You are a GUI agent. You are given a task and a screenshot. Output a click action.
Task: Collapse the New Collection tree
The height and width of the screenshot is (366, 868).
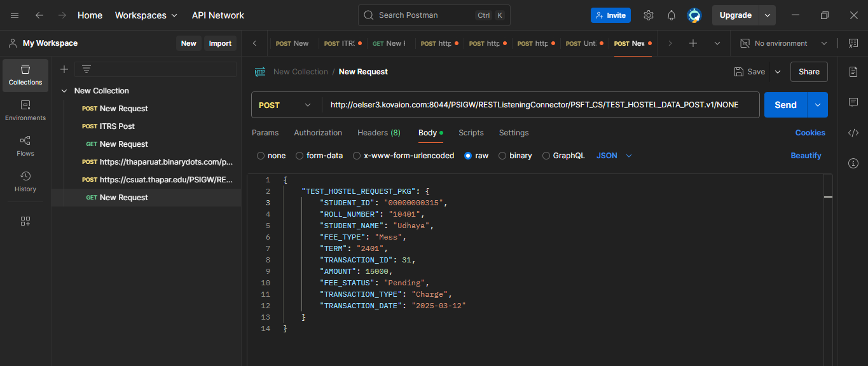[x=64, y=91]
